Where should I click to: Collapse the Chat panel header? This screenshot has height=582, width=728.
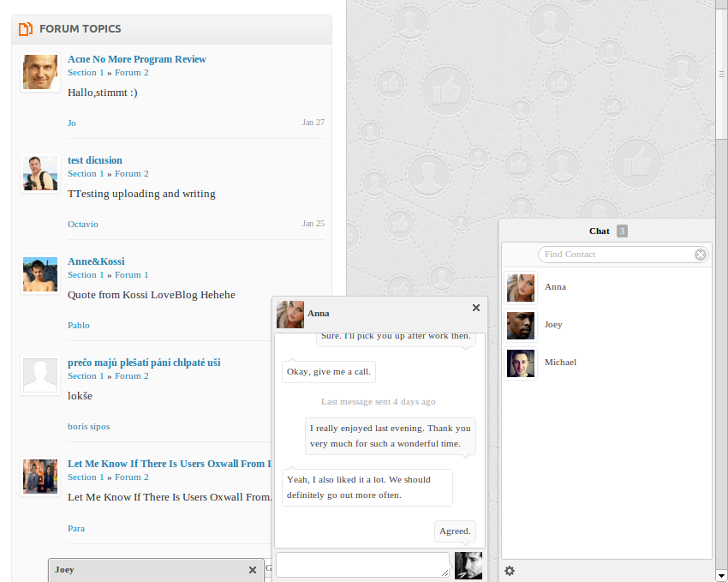pos(600,231)
